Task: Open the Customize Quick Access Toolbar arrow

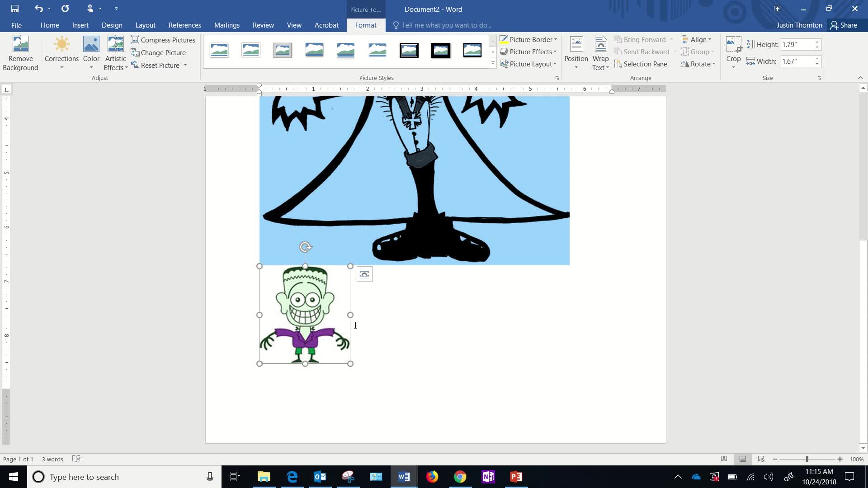Action: click(116, 9)
